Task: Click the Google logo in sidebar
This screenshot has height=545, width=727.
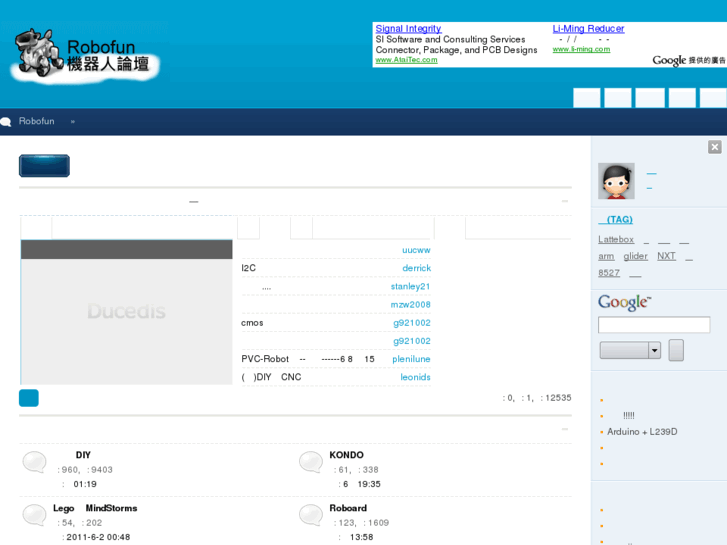Action: click(624, 302)
